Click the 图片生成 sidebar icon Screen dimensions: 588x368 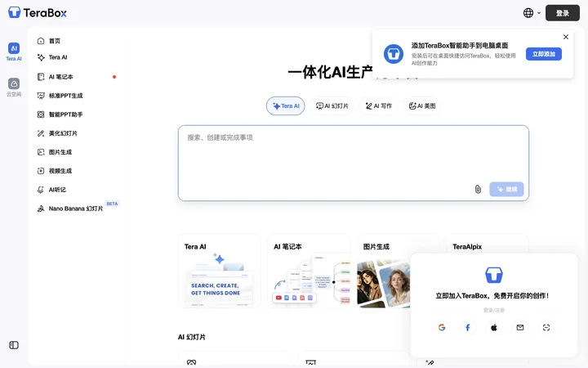[x=41, y=152]
